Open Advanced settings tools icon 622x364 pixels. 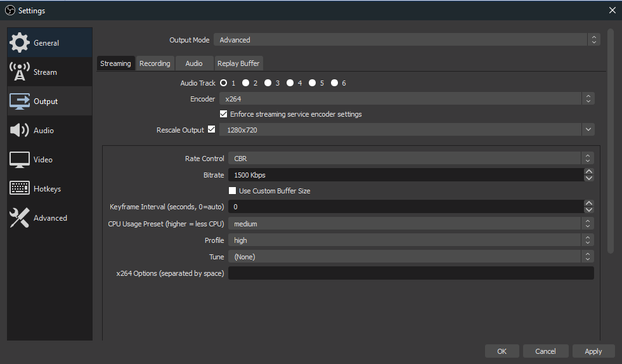coord(20,218)
